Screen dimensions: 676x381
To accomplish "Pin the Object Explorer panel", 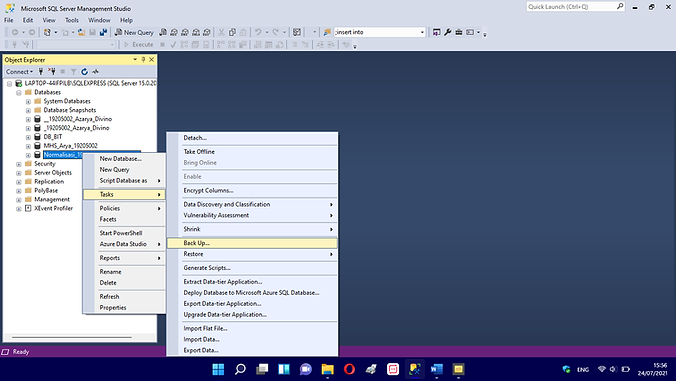I will (x=143, y=59).
